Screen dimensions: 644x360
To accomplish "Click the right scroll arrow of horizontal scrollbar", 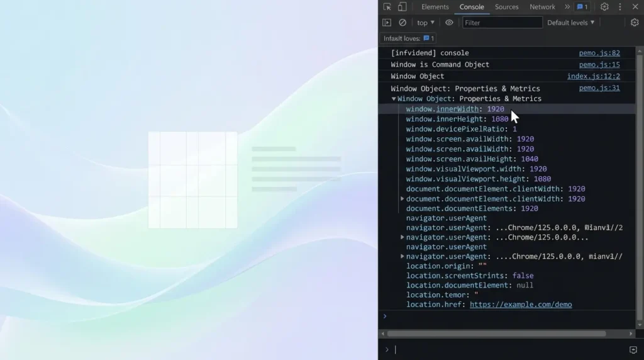I will coord(631,334).
